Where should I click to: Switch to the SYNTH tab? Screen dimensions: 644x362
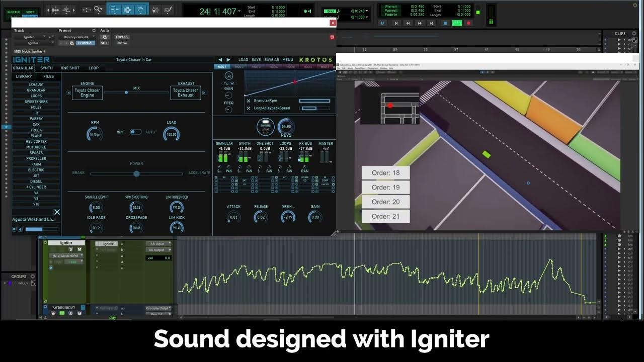point(46,68)
